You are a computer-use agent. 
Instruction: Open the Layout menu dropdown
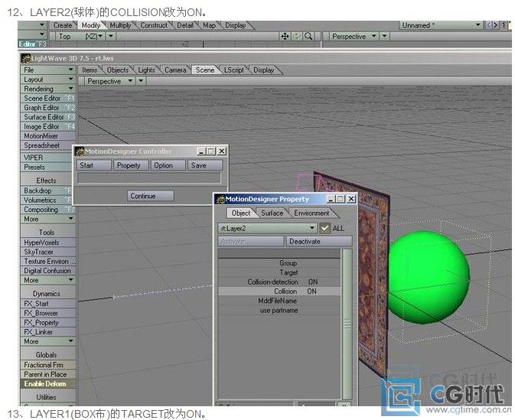(x=48, y=80)
